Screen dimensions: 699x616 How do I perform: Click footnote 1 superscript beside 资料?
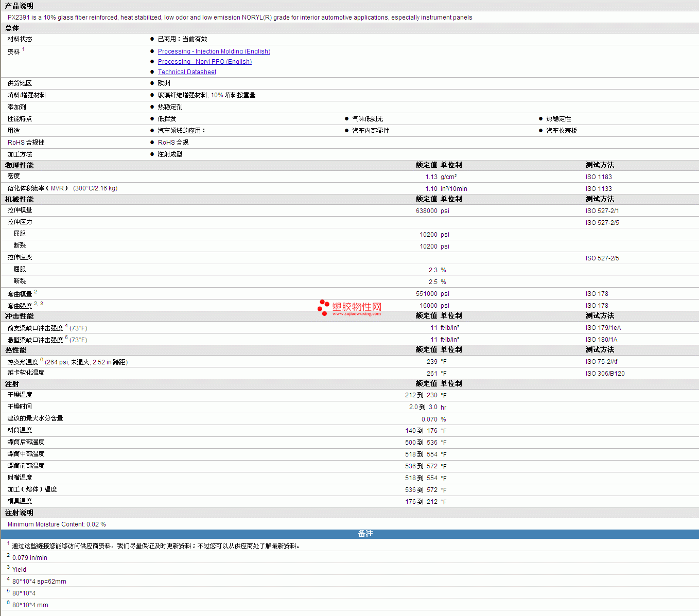click(23, 49)
